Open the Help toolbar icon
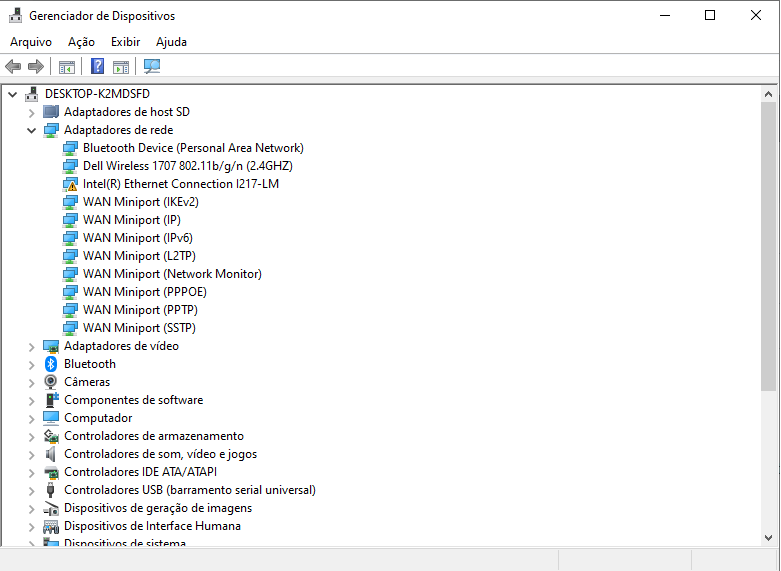 [x=98, y=66]
